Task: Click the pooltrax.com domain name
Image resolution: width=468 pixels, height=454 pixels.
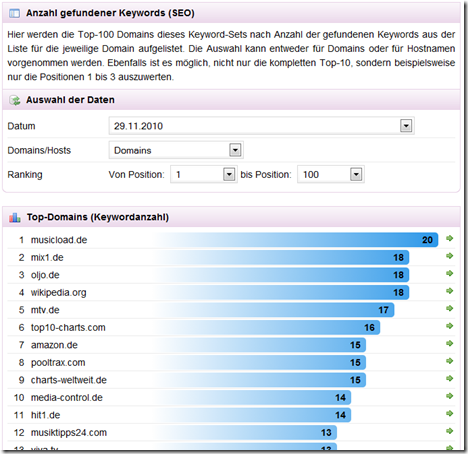Action: [x=58, y=363]
